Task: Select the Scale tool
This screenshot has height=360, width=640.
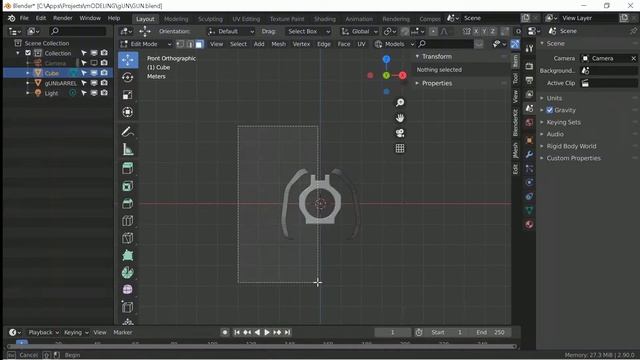Action: (128, 95)
